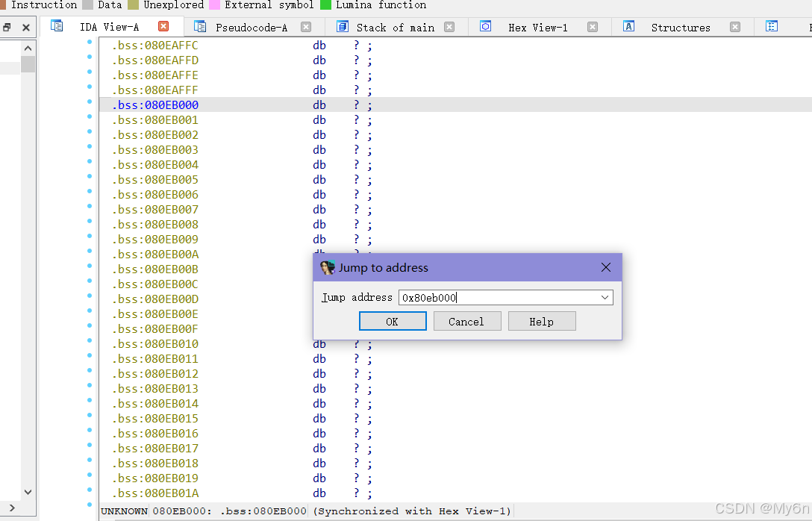Click the left panel horizontal scroll right arrow
The height and width of the screenshot is (521, 812).
coord(12,508)
